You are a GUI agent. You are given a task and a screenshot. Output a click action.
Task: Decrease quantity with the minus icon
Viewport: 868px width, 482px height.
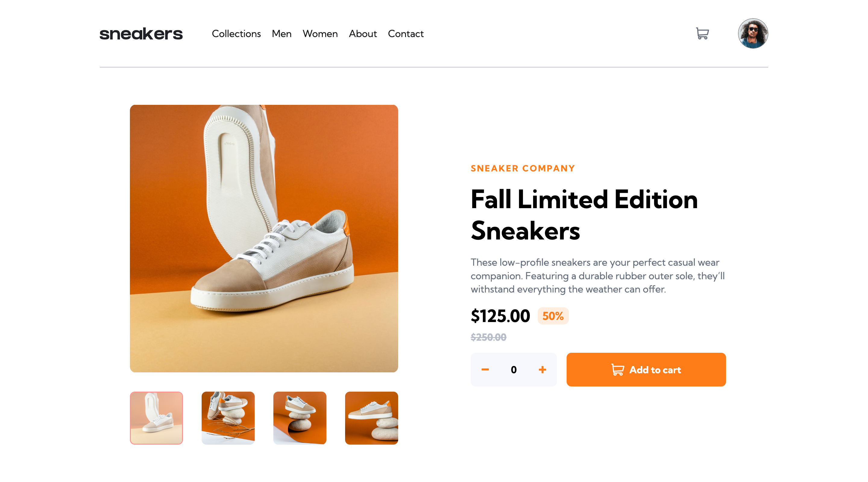pos(485,370)
